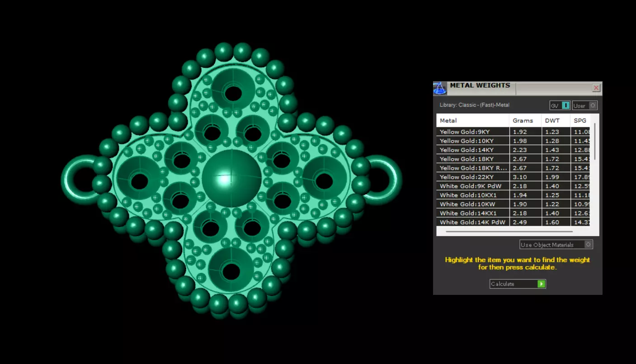Click the vertical scrollbar of metals list
This screenshot has height=364, width=636.
(594, 141)
